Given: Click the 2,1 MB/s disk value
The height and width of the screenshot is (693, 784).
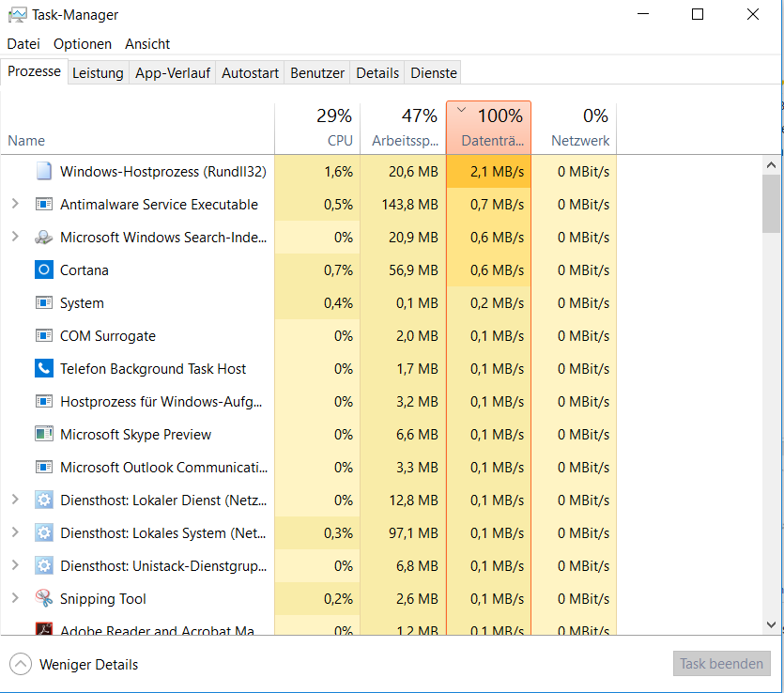Looking at the screenshot, I should [497, 172].
